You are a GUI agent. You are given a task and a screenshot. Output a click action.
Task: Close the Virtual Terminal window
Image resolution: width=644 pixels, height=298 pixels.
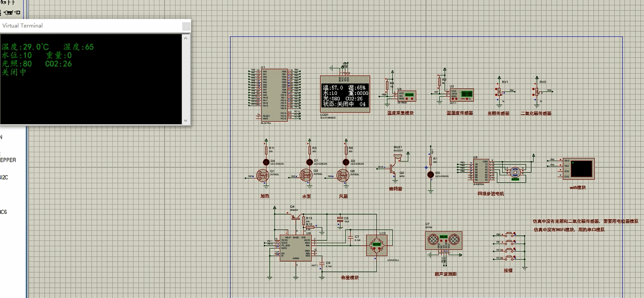pos(186,26)
